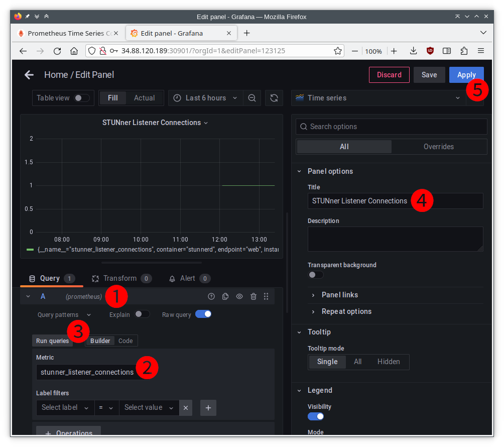Viewport: 504px width, 447px height.
Task: Toggle Firefox sidebar
Action: coord(447,51)
